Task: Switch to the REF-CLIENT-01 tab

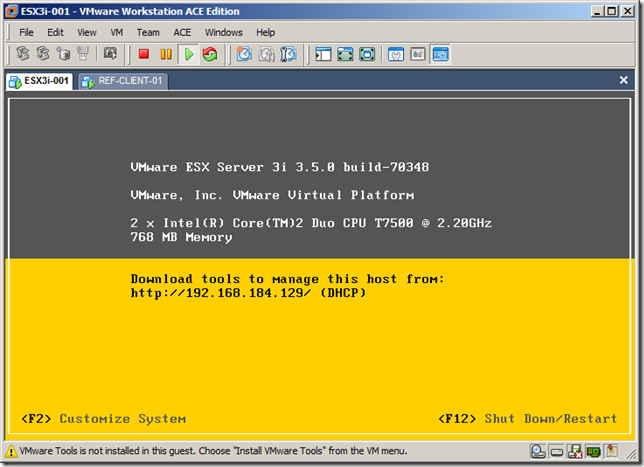Action: pyautogui.click(x=123, y=80)
